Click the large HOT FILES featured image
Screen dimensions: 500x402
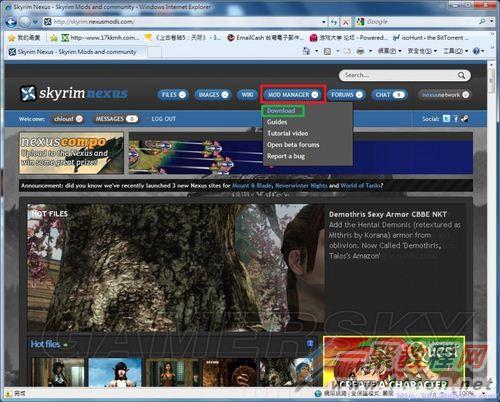[176, 267]
